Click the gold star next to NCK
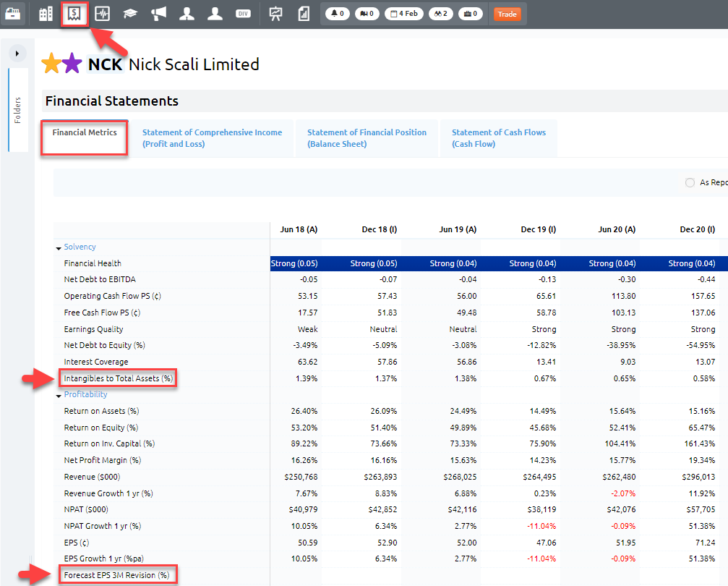728x586 pixels. [x=51, y=63]
